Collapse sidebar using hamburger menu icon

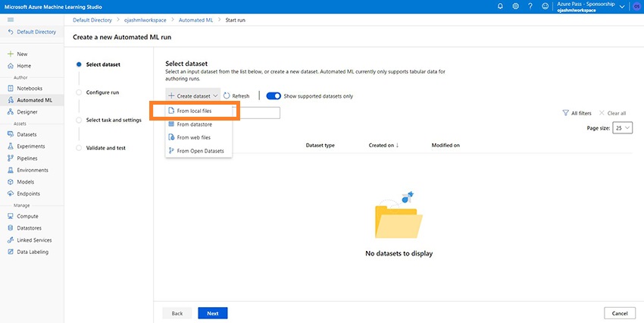pos(11,18)
